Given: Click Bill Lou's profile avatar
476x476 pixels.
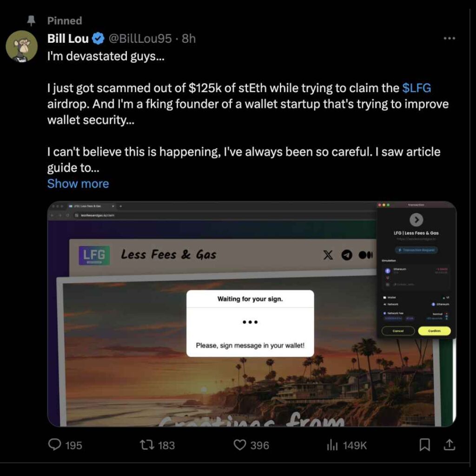Looking at the screenshot, I should [21, 46].
